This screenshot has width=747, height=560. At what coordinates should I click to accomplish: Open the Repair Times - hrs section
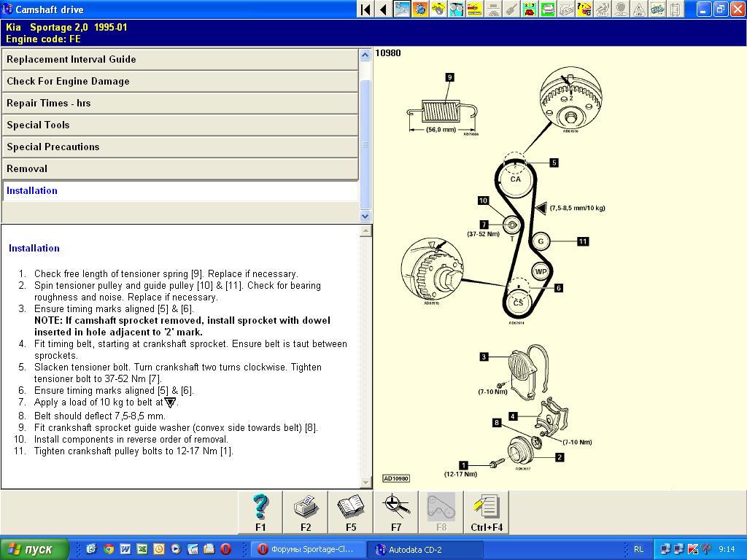[x=180, y=104]
